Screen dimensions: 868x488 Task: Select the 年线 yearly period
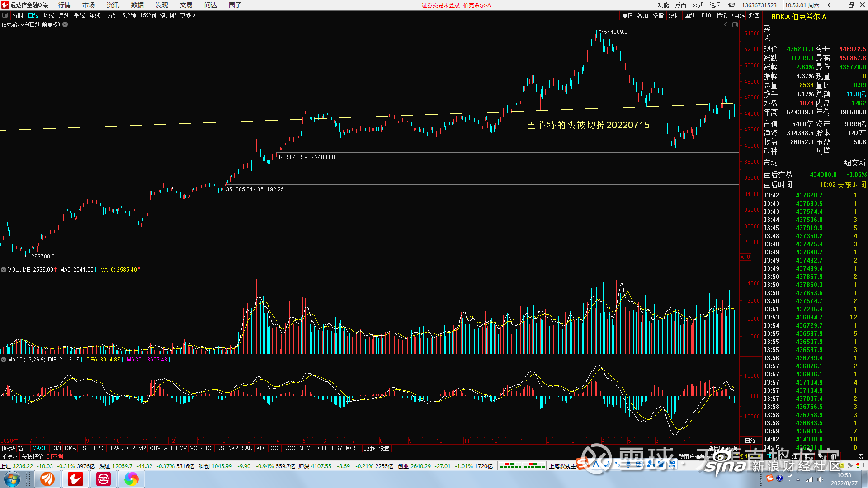coord(95,15)
